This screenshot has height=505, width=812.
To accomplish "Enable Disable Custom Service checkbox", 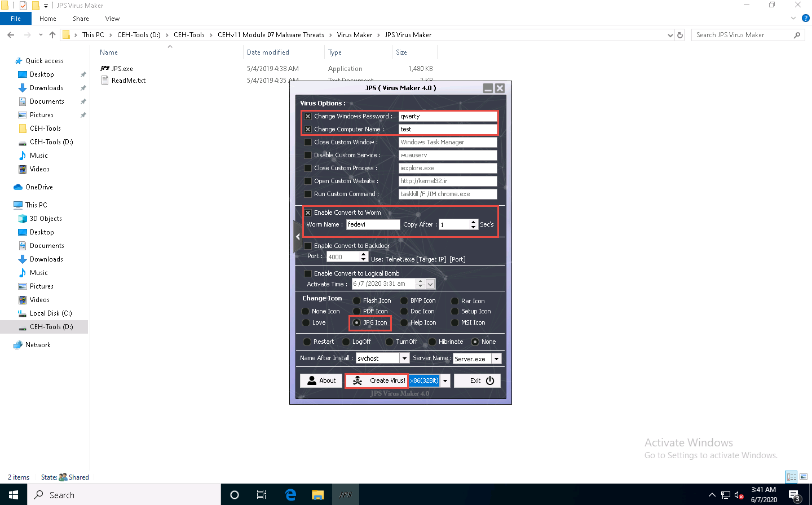I will tap(308, 156).
